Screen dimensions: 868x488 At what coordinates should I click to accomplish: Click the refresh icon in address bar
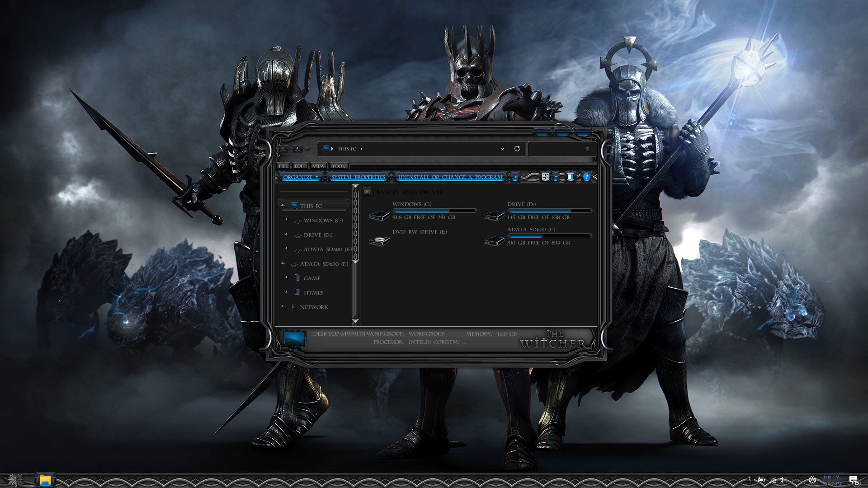517,149
